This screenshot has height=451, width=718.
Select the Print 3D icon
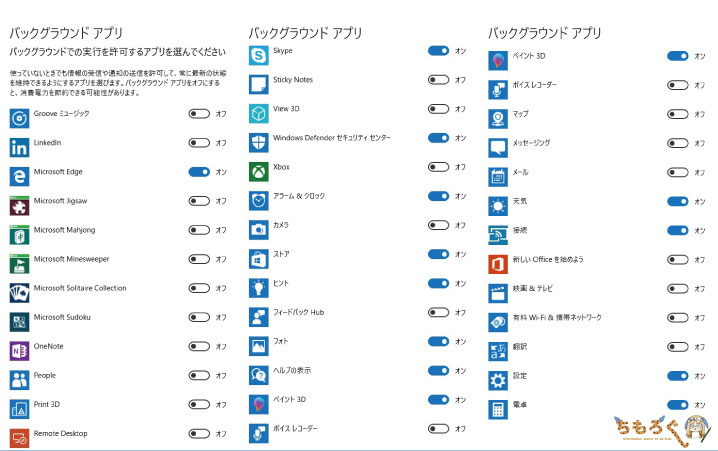click(x=19, y=409)
